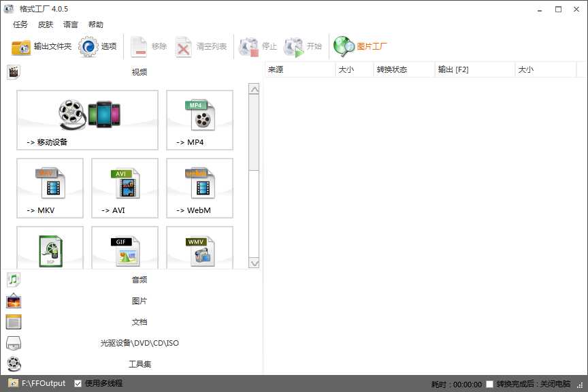Click the video list scroll up arrow
Image resolution: width=588 pixels, height=392 pixels.
[x=254, y=89]
